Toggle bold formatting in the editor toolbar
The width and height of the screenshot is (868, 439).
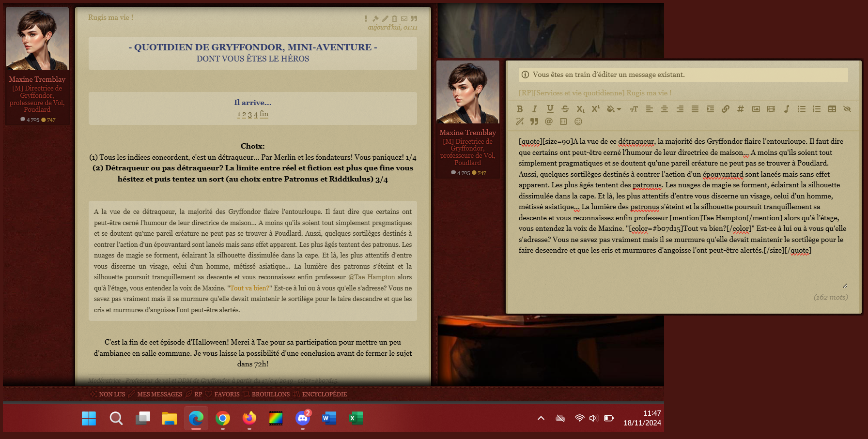[x=520, y=109]
